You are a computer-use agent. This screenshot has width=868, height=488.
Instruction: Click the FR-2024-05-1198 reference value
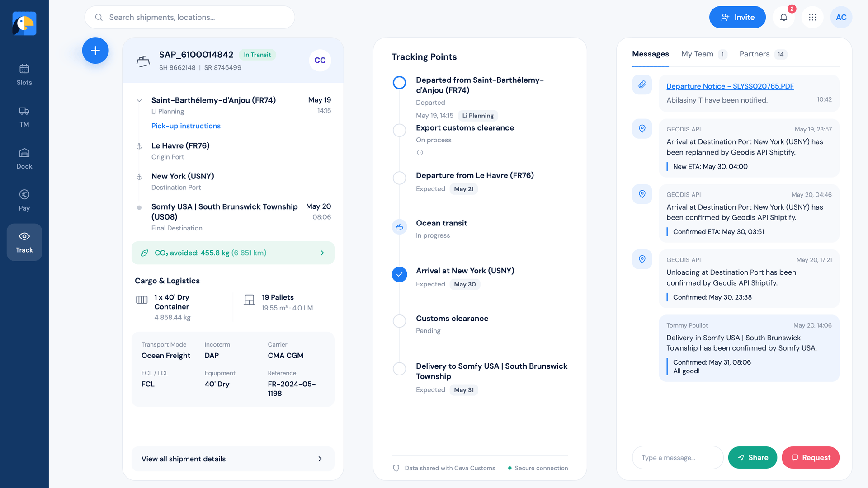pyautogui.click(x=292, y=389)
